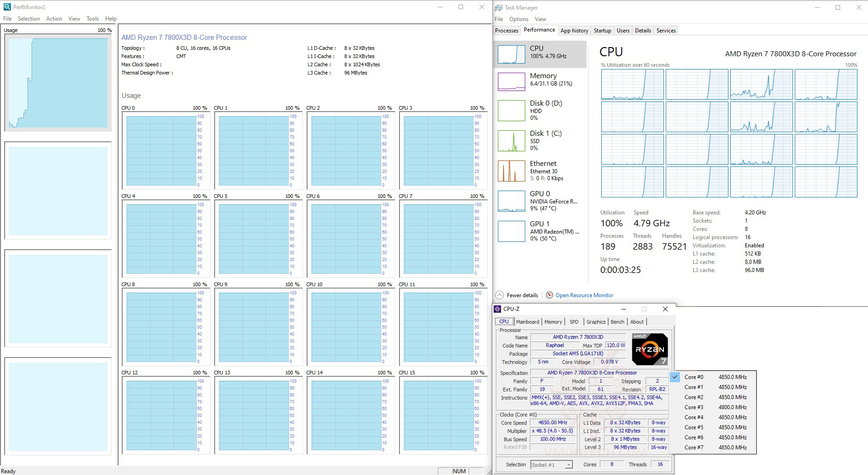
Task: Select Core #7 in the CPU-Z core menu
Action: click(713, 448)
